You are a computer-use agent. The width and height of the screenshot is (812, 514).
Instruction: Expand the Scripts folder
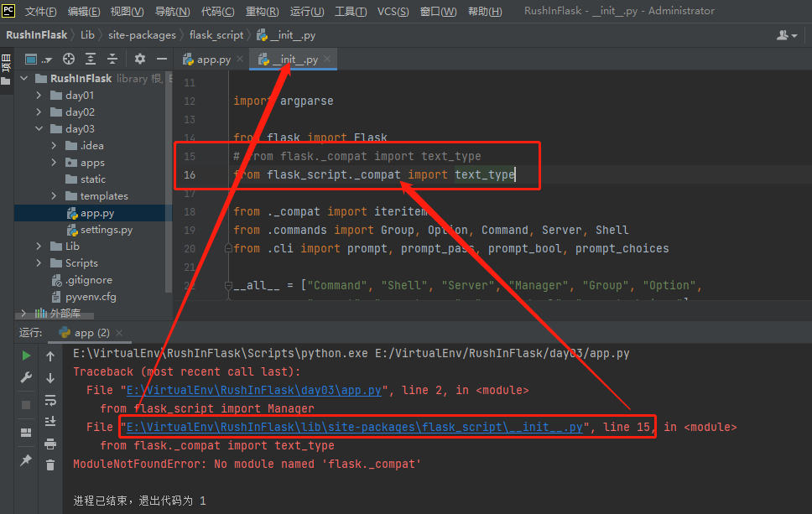(x=39, y=263)
